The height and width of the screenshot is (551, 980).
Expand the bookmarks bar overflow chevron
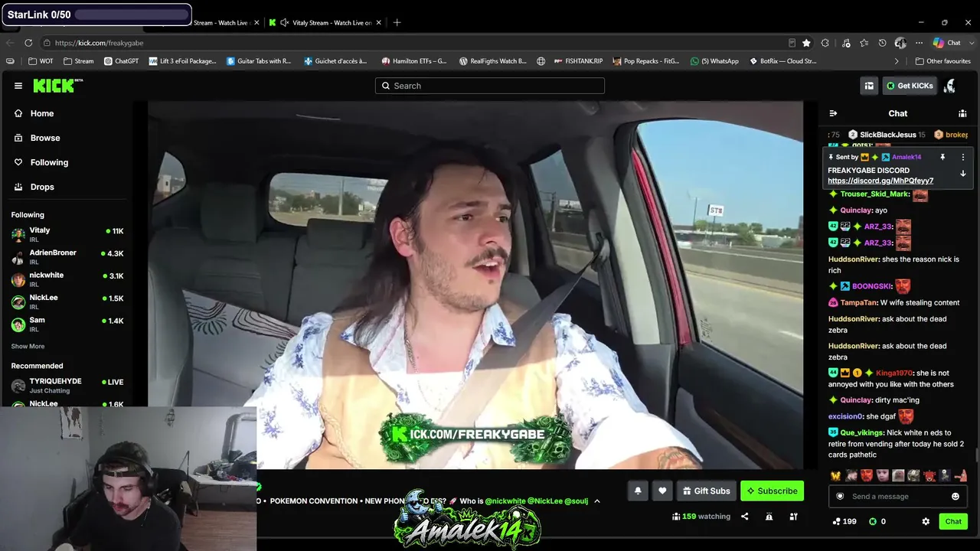897,61
